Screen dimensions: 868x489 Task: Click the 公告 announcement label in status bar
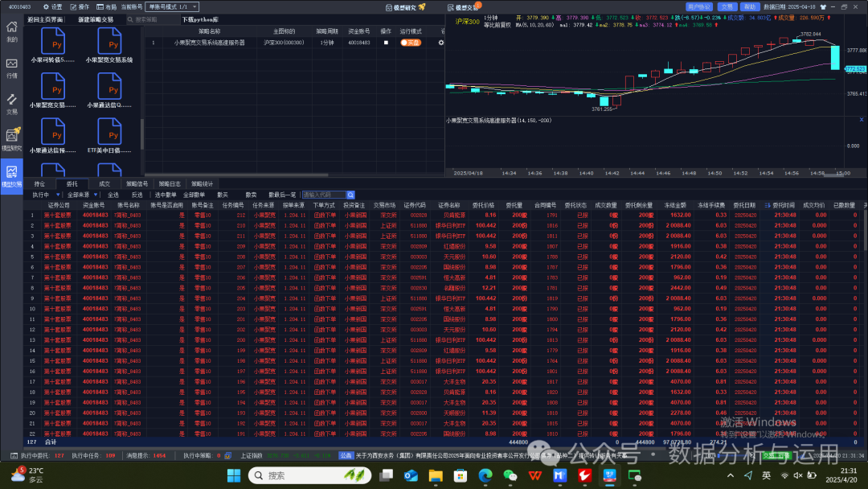pos(346,456)
